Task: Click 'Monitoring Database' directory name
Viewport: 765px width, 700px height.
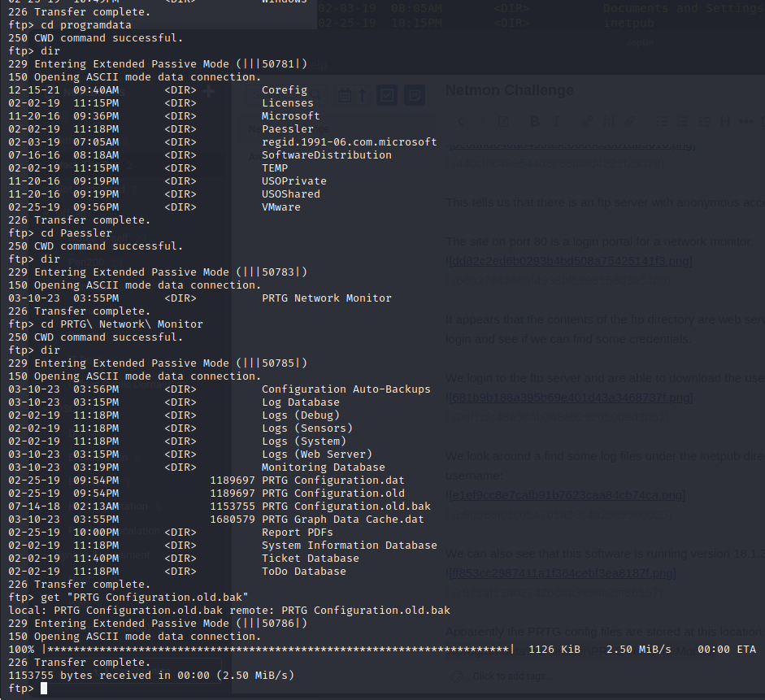Action: (x=323, y=467)
